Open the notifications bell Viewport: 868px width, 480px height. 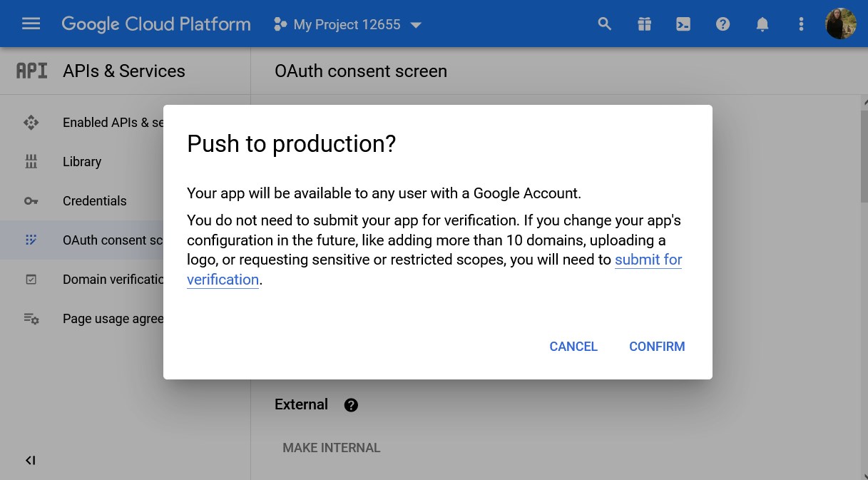pos(762,24)
